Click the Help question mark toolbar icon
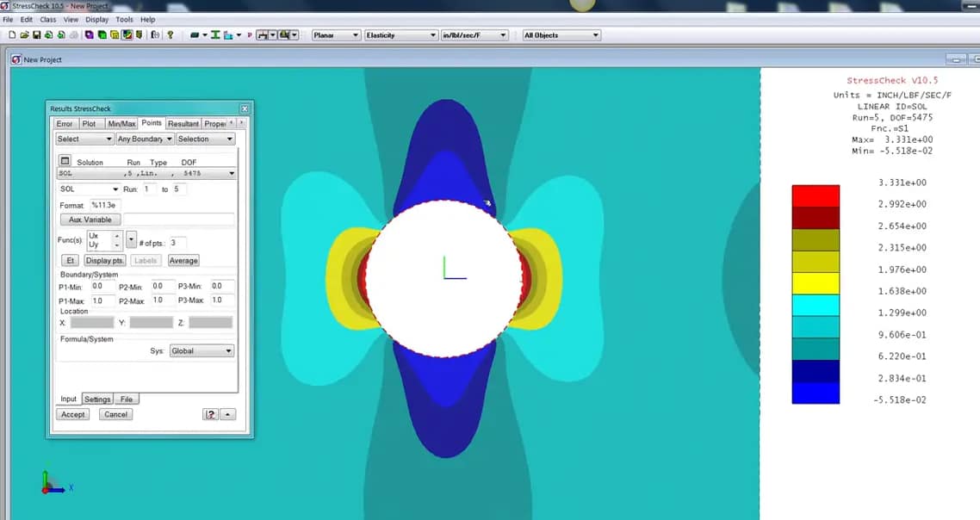Screen dimensions: 980x520 [169, 35]
